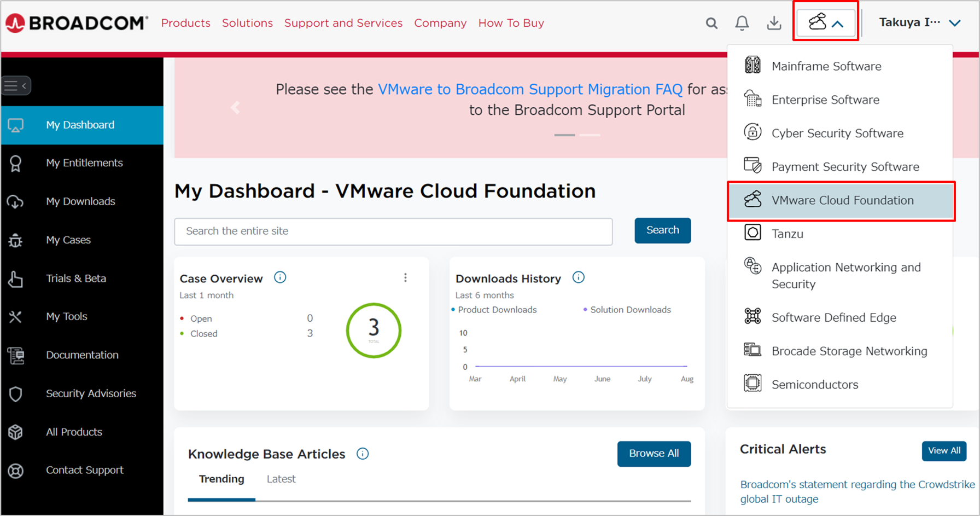Click the My Dashboard monitor icon
This screenshot has width=980, height=516.
15,125
